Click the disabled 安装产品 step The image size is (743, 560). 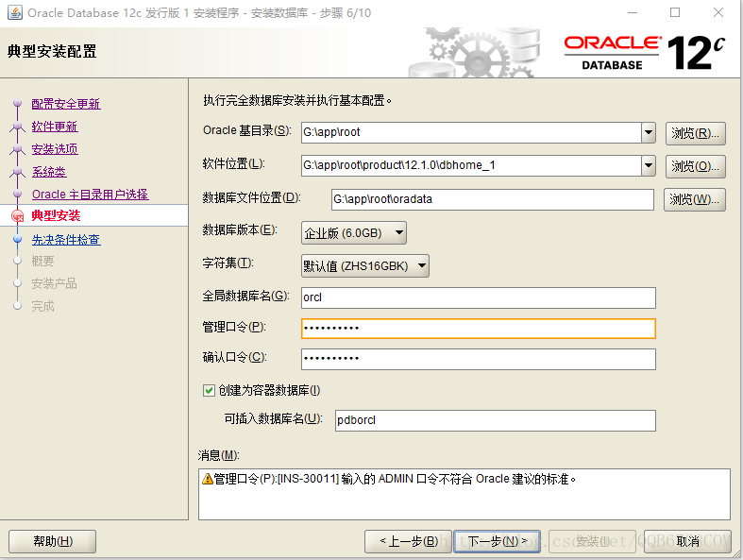(54, 283)
